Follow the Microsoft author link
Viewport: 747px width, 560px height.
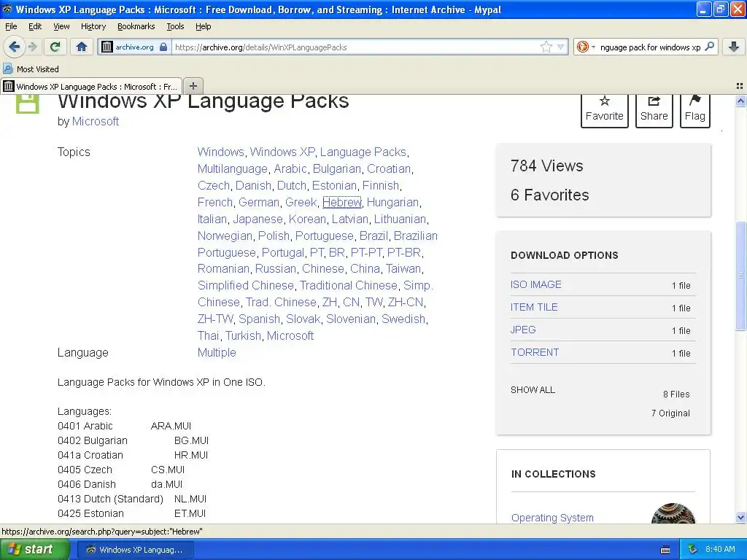pyautogui.click(x=96, y=122)
